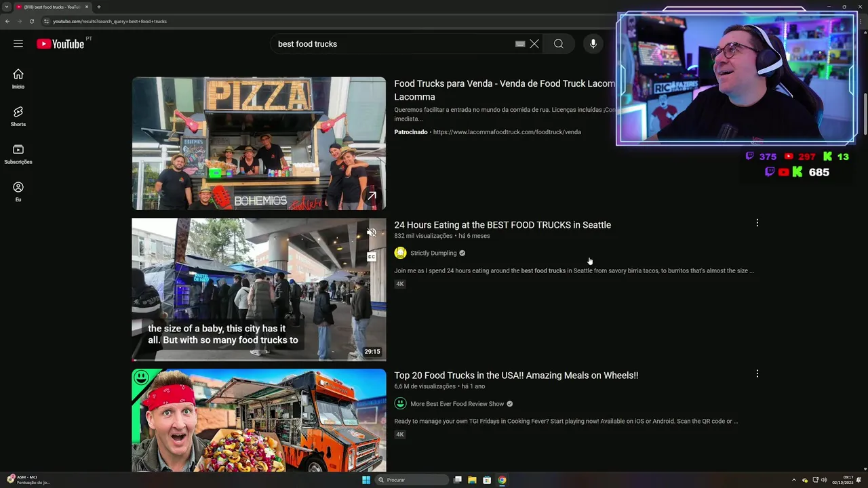Click the 6,6 M de visualizações text

[x=425, y=386]
